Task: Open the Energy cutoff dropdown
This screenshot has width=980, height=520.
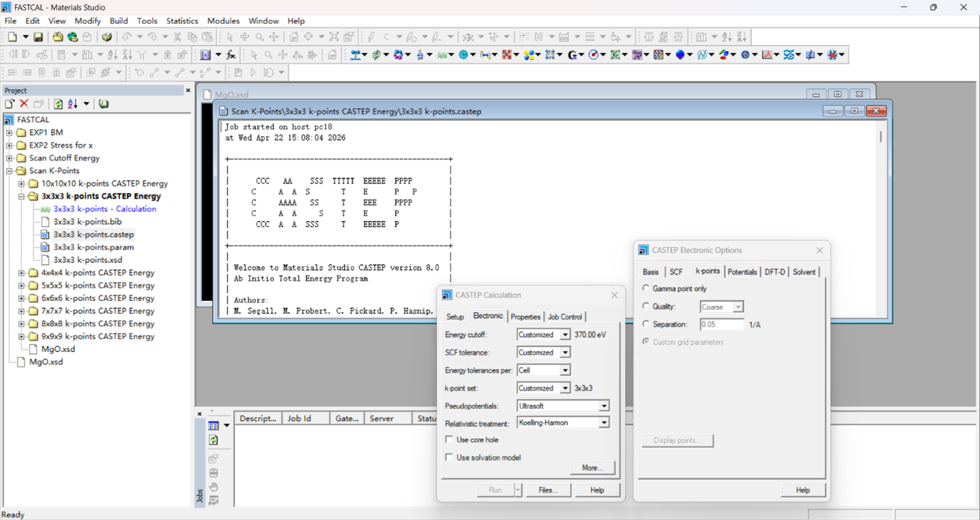Action: click(565, 335)
